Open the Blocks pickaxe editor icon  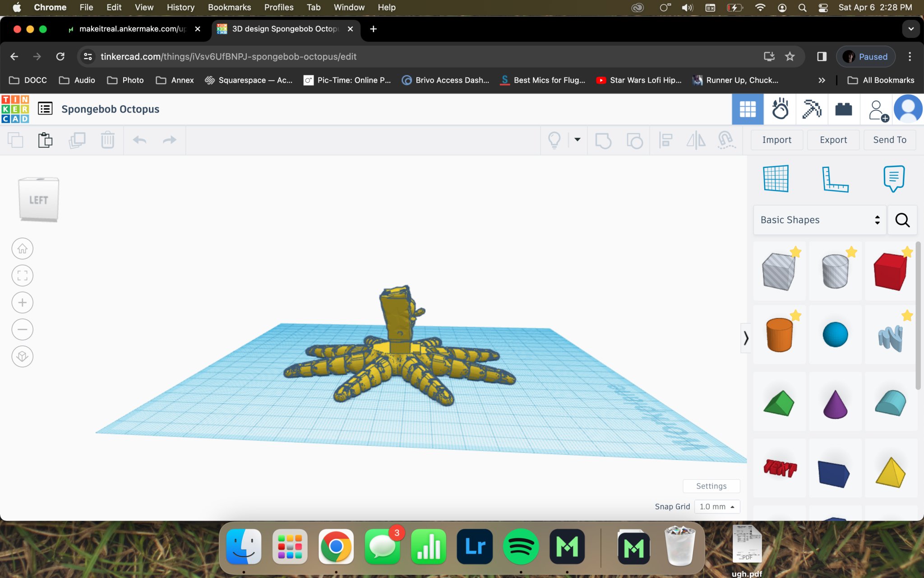coord(812,109)
